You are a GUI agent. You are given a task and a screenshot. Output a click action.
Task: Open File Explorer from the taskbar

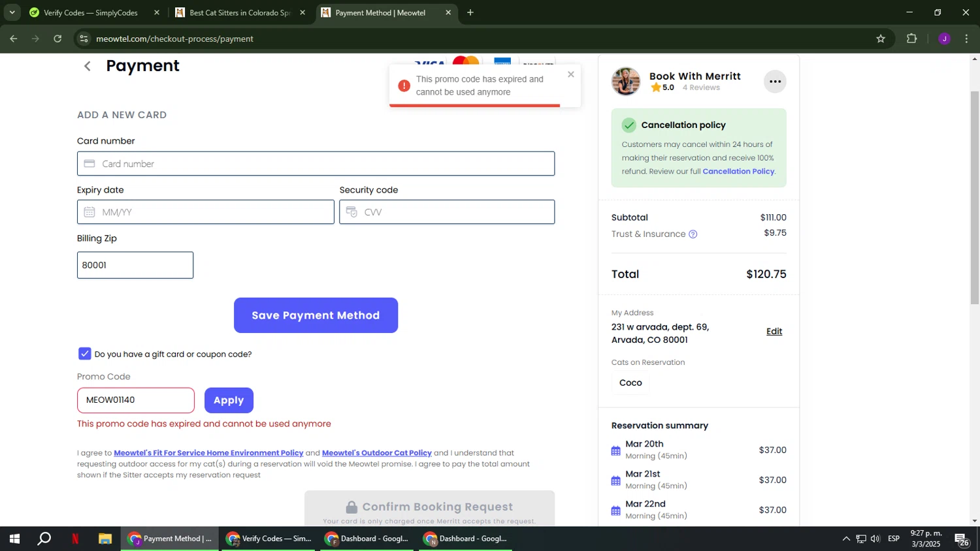click(x=105, y=539)
